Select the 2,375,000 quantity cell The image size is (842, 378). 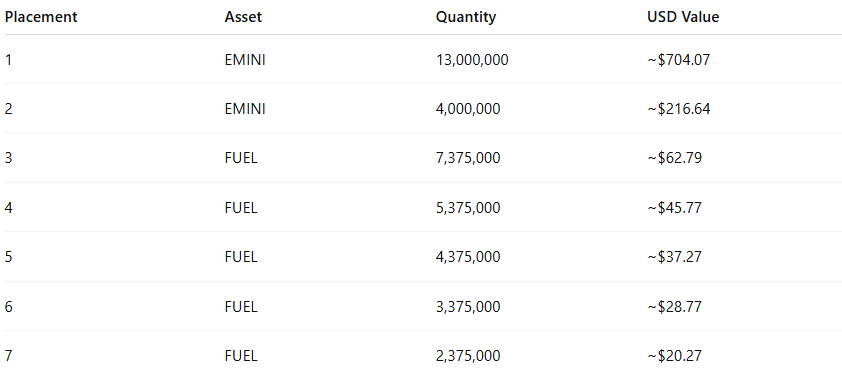pos(468,356)
